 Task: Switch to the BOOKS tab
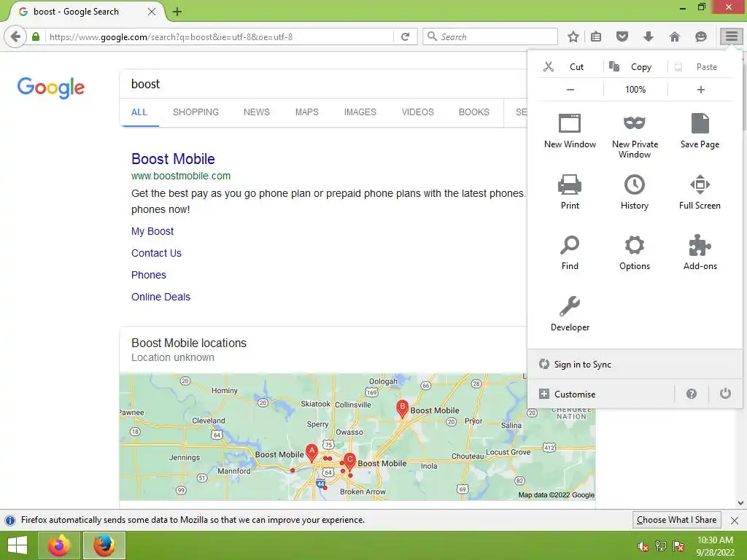pos(474,112)
